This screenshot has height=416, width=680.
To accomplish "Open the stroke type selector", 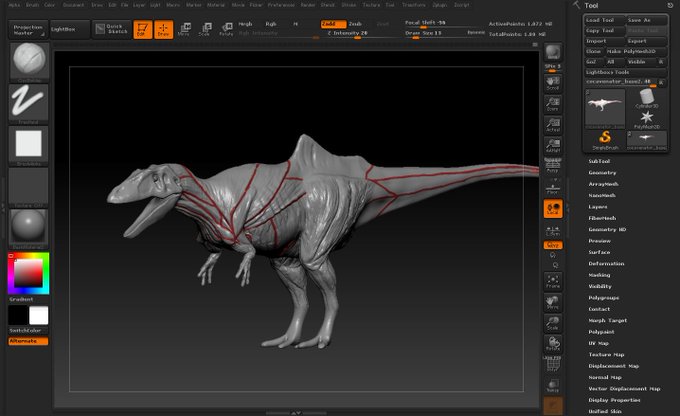I will click(x=28, y=103).
